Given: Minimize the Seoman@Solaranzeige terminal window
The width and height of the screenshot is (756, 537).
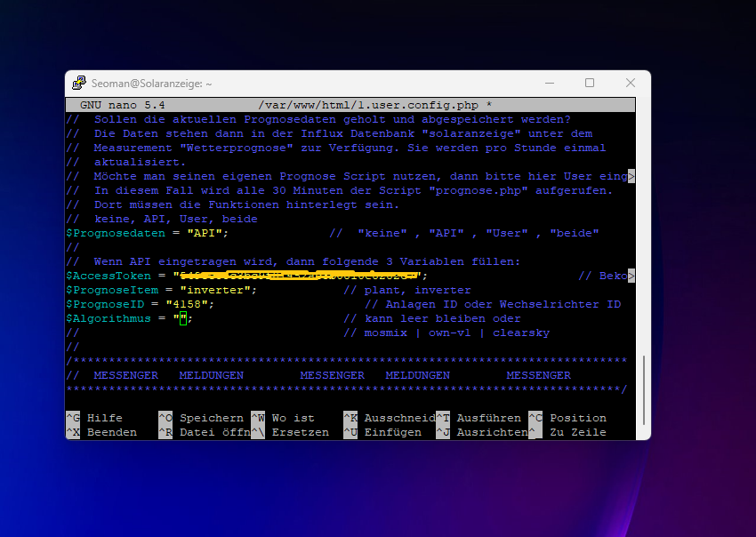Looking at the screenshot, I should 549,83.
